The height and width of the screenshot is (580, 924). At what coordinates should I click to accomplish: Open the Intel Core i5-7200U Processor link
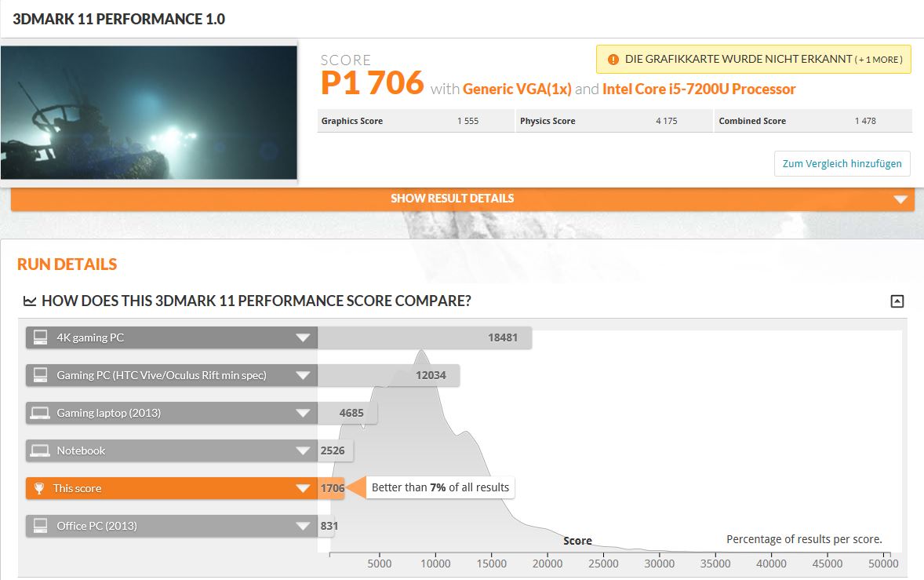coord(699,89)
